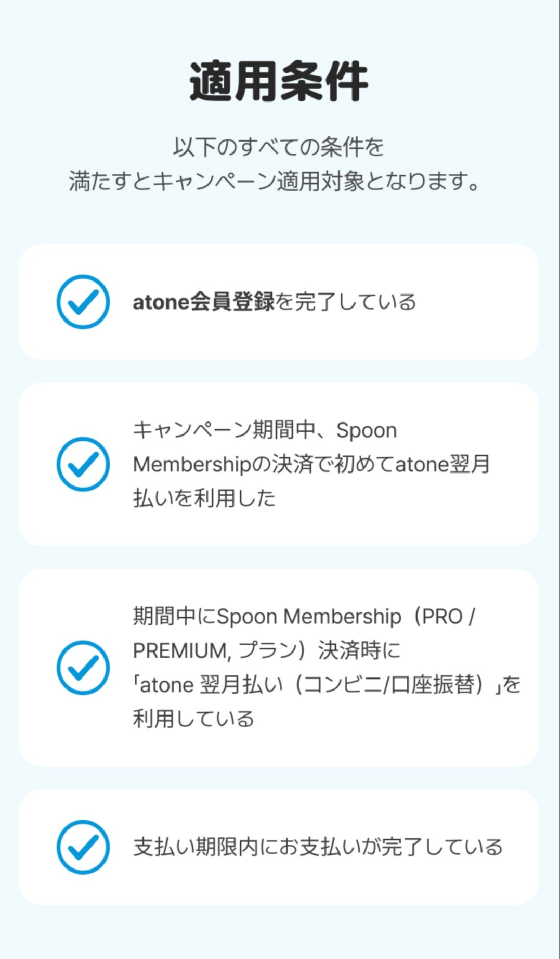560x959 pixels.
Task: Click the checkmark icon beside atone会員登録
Action: (x=83, y=302)
